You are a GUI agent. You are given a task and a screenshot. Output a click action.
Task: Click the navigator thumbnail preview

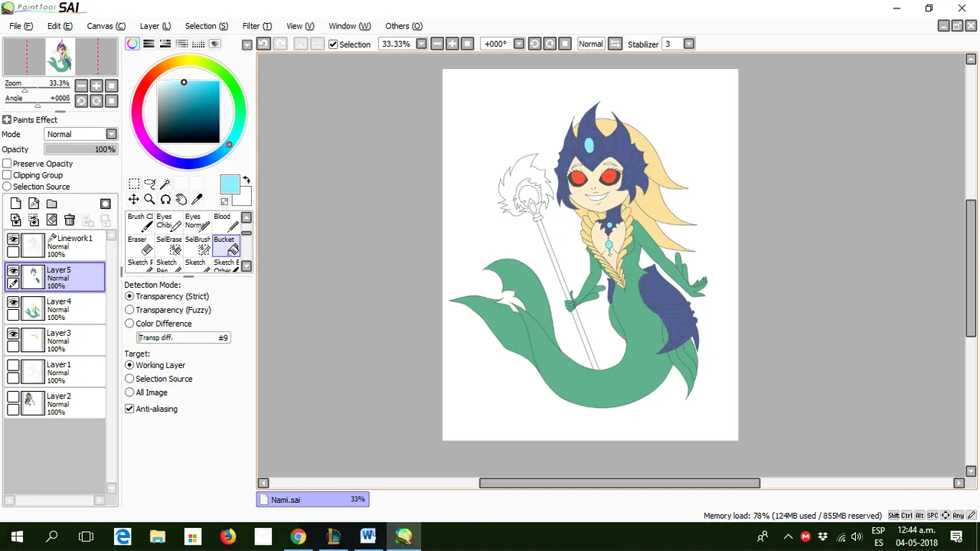(x=60, y=56)
